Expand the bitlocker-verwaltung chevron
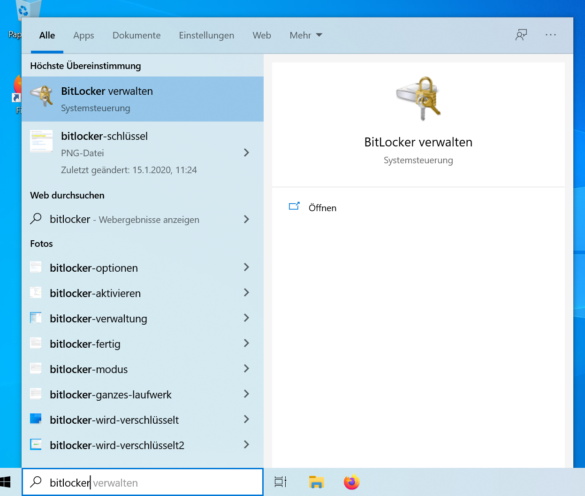Image resolution: width=585 pixels, height=496 pixels. 246,318
